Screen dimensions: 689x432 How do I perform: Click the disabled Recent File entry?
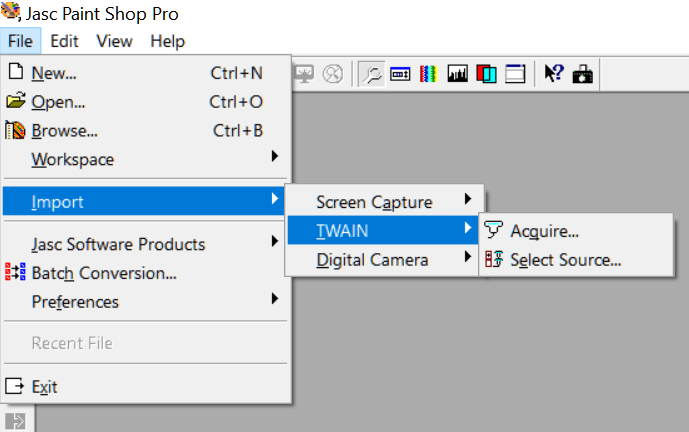146,343
